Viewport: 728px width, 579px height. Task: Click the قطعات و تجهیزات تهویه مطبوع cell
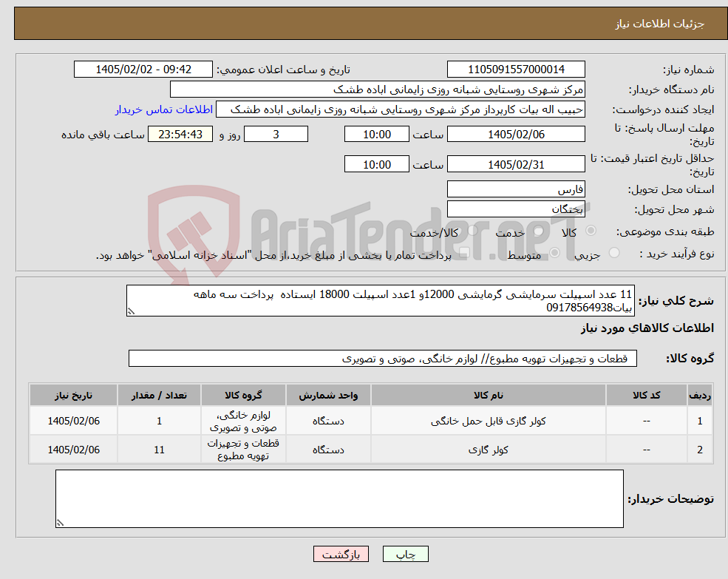243,450
